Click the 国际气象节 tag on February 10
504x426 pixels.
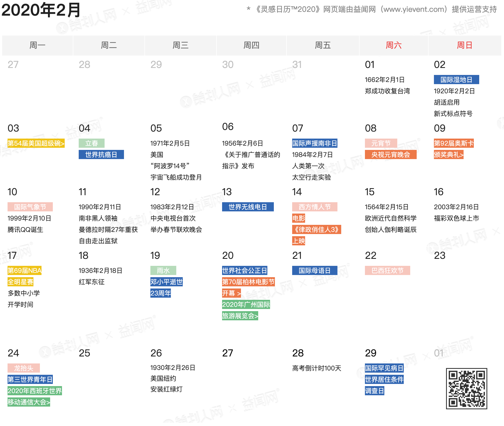[x=30, y=207]
